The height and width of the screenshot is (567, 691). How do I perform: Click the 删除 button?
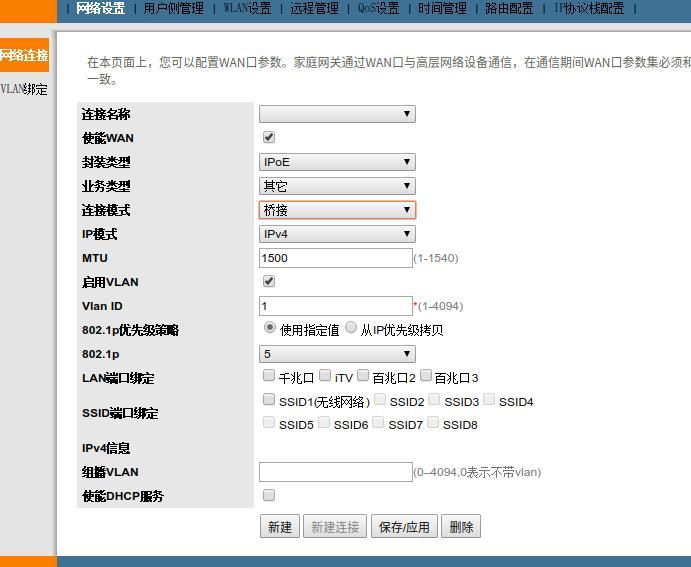pyautogui.click(x=460, y=527)
